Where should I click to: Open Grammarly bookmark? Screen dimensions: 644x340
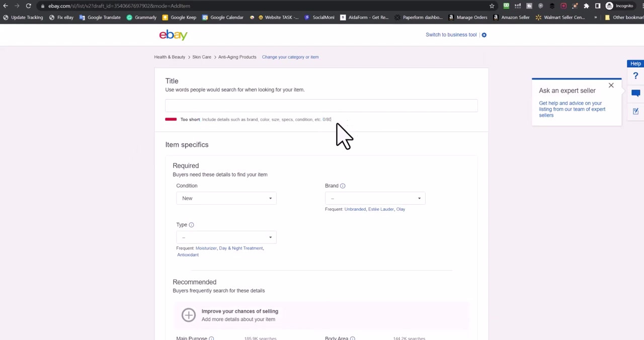[141, 17]
